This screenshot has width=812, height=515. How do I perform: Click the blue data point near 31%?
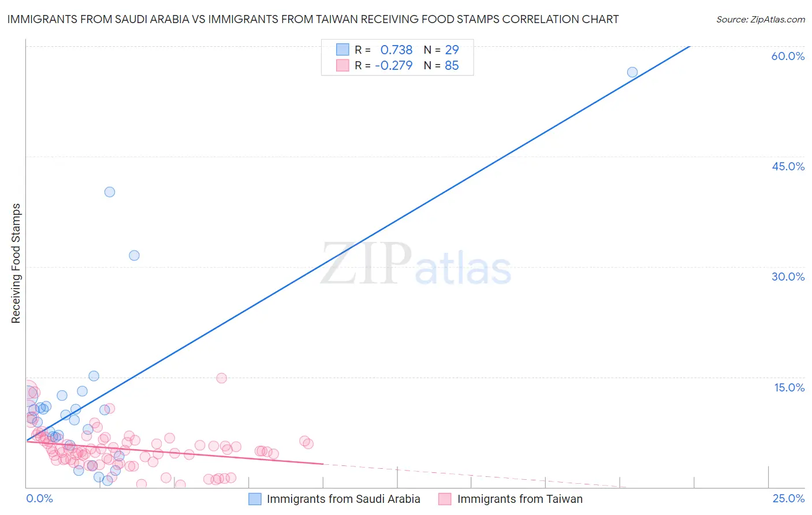(134, 255)
